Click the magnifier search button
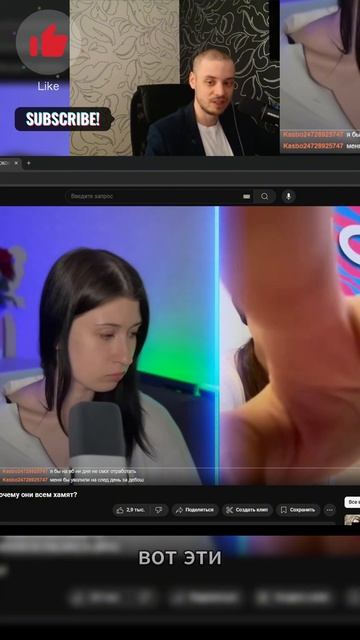 pos(264,196)
